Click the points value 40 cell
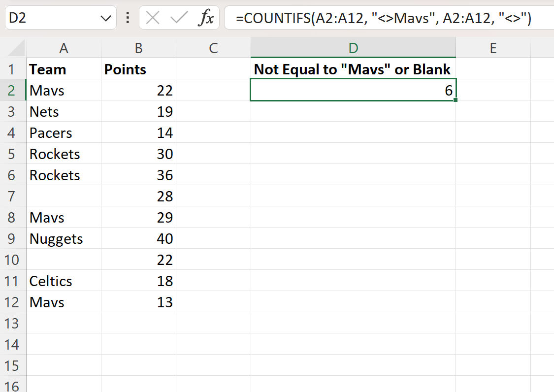The width and height of the screenshot is (554, 392). pos(138,239)
